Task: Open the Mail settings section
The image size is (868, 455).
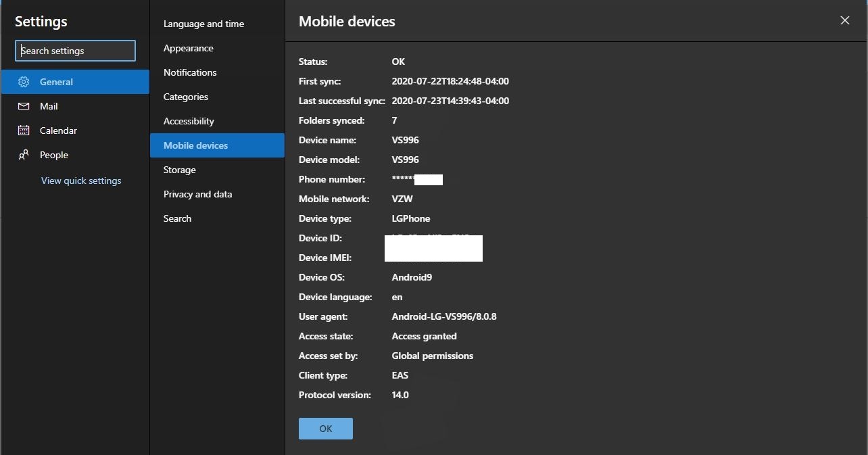Action: [75, 106]
